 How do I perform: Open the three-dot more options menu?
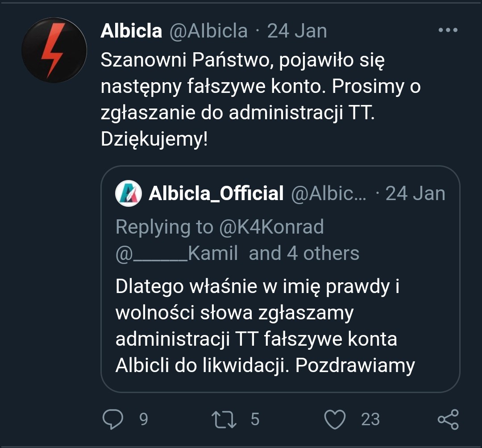tap(448, 30)
